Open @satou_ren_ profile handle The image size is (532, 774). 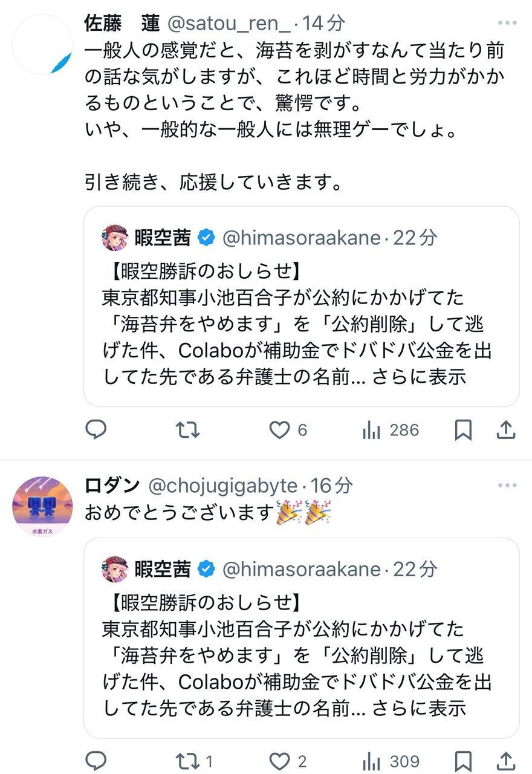[x=232, y=24]
